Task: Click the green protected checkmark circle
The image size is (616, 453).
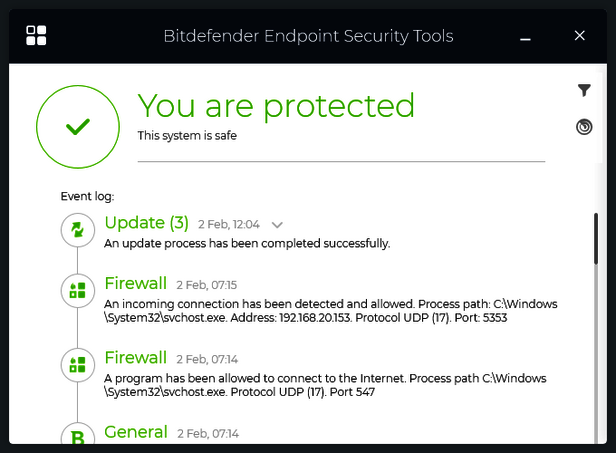Action: [x=77, y=126]
